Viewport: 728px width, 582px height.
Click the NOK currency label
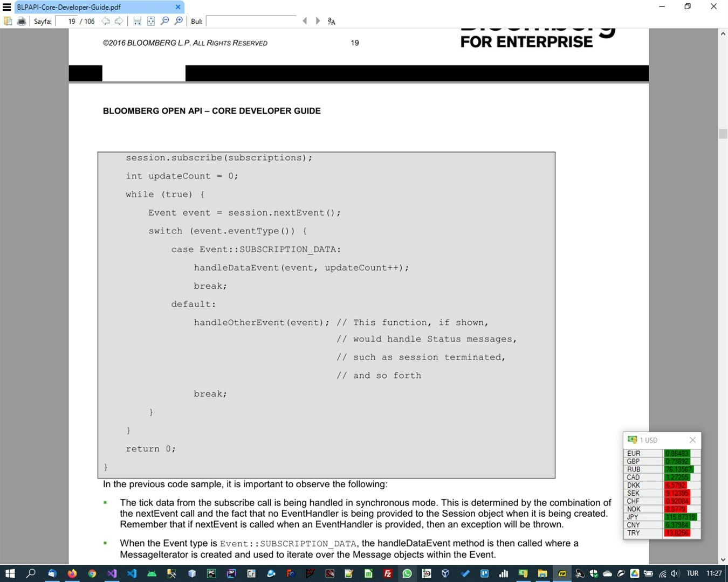point(634,509)
